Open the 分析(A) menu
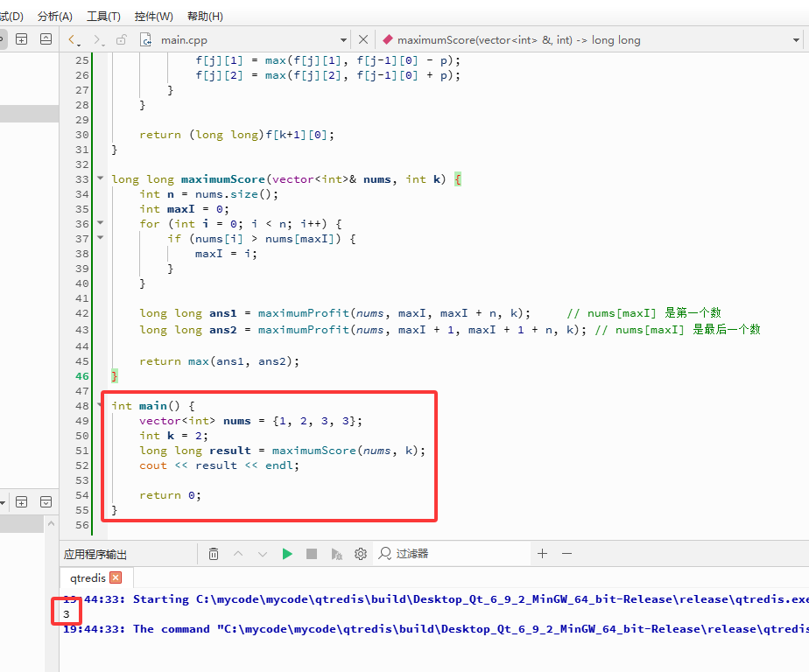The width and height of the screenshot is (809, 672). pyautogui.click(x=54, y=17)
